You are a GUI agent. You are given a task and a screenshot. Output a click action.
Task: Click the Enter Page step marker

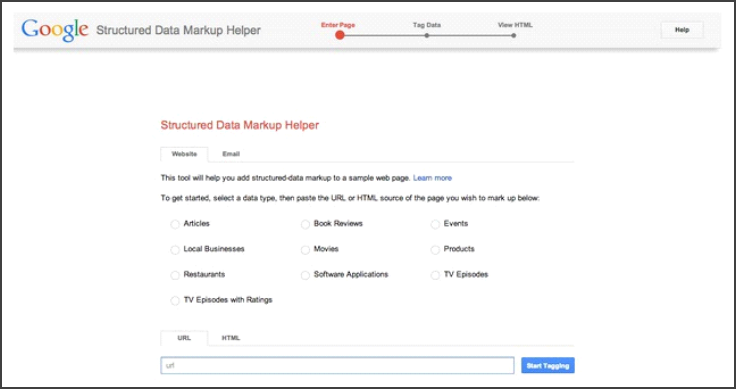click(x=340, y=35)
